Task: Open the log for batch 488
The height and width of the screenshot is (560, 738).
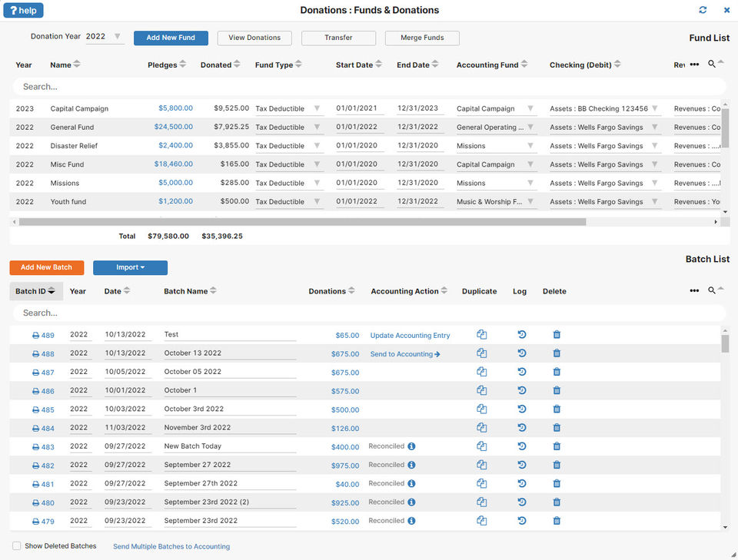Action: [521, 353]
